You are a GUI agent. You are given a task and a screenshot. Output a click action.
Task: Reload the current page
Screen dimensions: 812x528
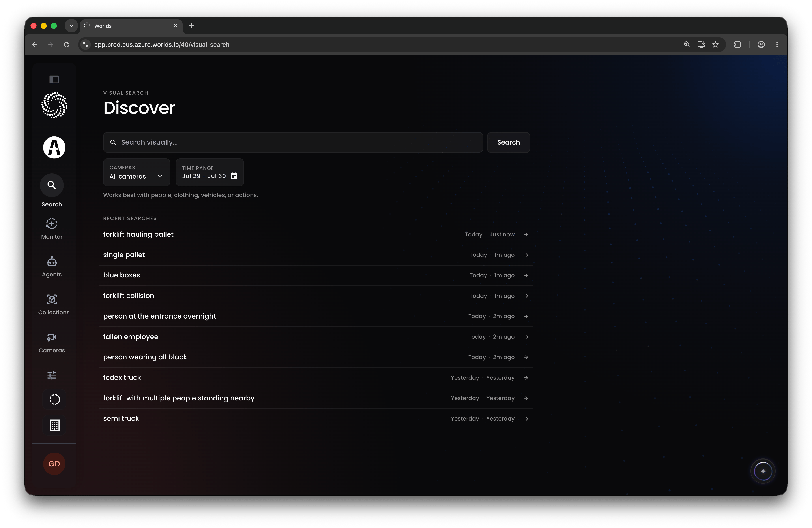[x=67, y=45]
